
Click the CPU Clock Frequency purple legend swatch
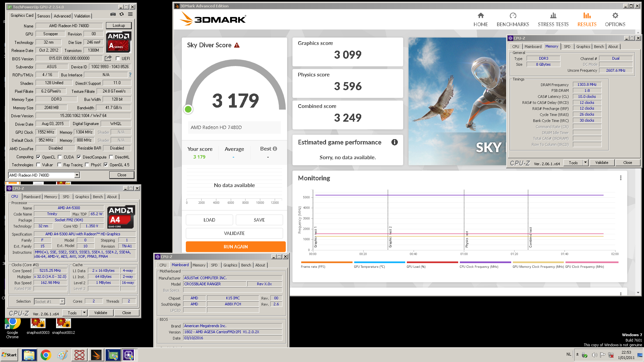click(485, 262)
